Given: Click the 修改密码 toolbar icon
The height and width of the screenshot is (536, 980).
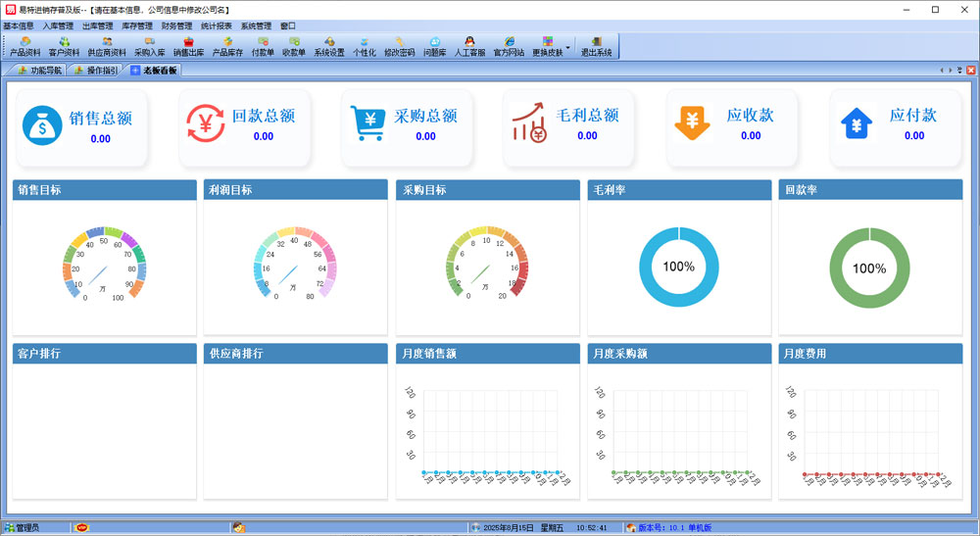Looking at the screenshot, I should pos(399,46).
